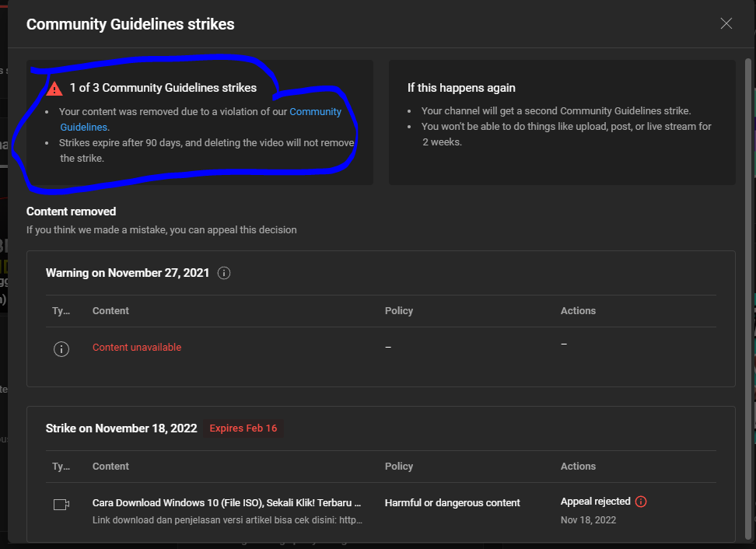
Task: Click the If this happens again heading
Action: click(x=461, y=88)
